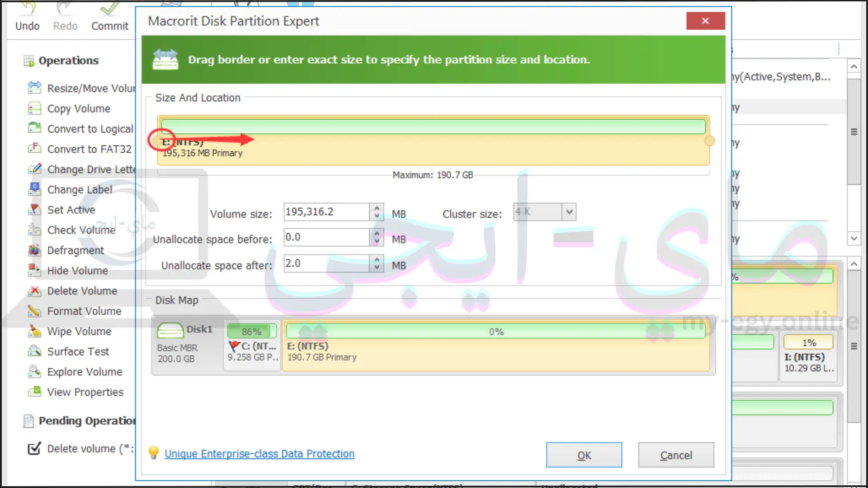This screenshot has height=488, width=868.
Task: Click the upper list scroll-up arrow
Action: (x=854, y=67)
